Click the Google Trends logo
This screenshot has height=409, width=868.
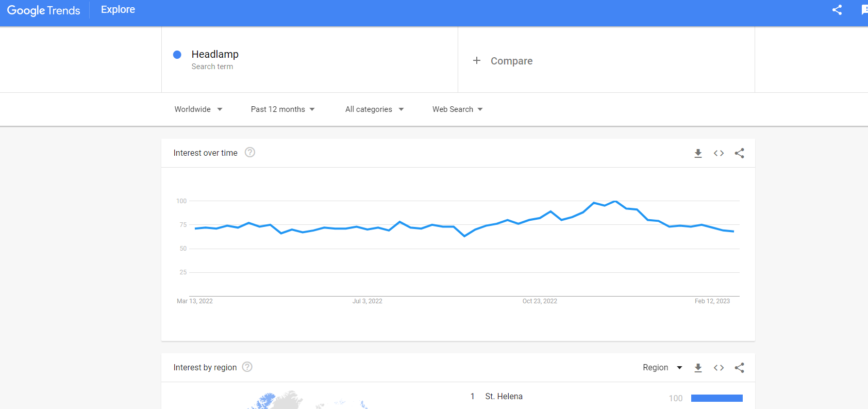click(x=44, y=10)
